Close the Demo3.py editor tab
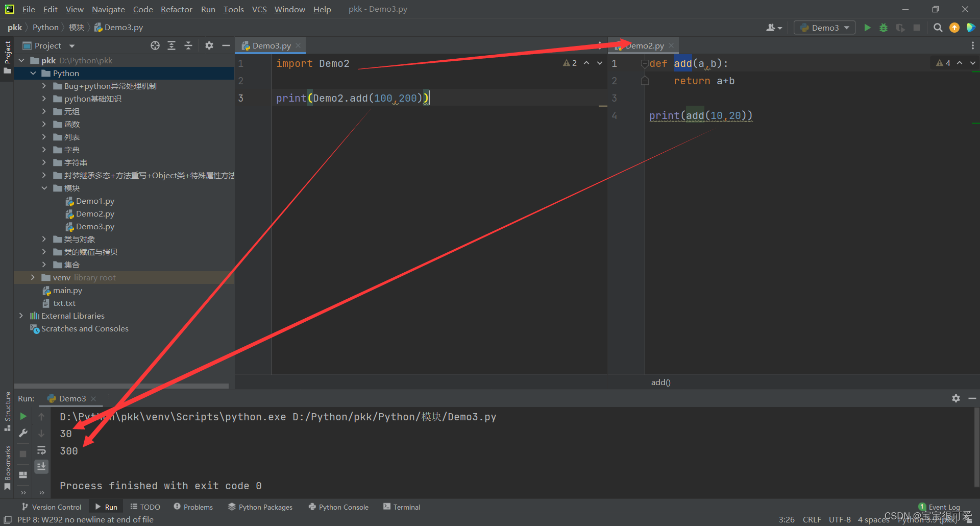This screenshot has width=980, height=526. pos(298,45)
